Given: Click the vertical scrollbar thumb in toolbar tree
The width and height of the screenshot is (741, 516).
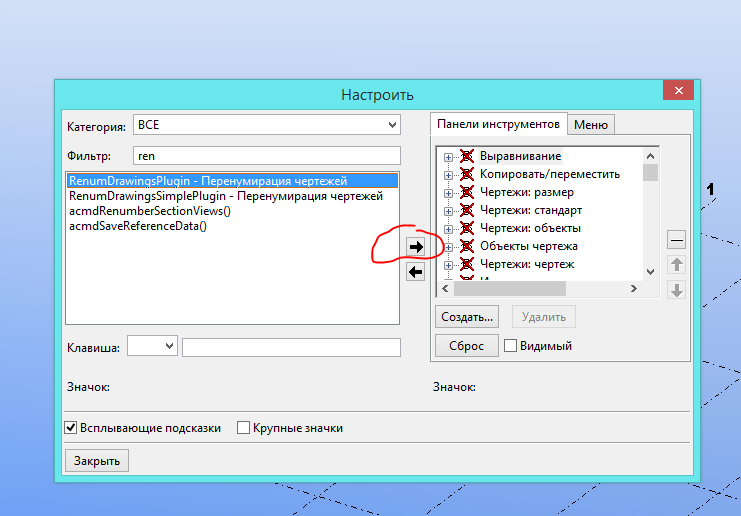Looking at the screenshot, I should (650, 172).
